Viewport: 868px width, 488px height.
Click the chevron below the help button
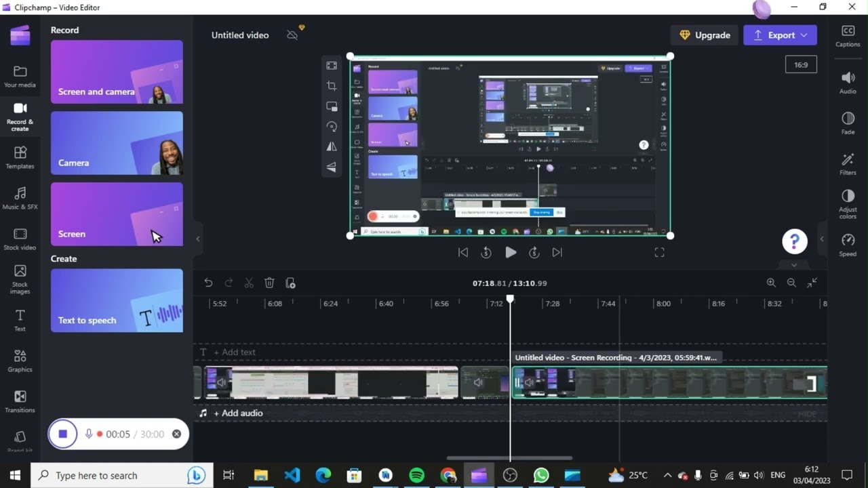click(x=794, y=264)
